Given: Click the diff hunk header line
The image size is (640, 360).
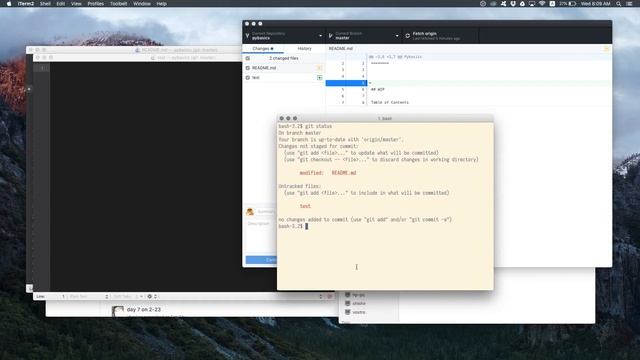Looking at the screenshot, I should pyautogui.click(x=396, y=57).
